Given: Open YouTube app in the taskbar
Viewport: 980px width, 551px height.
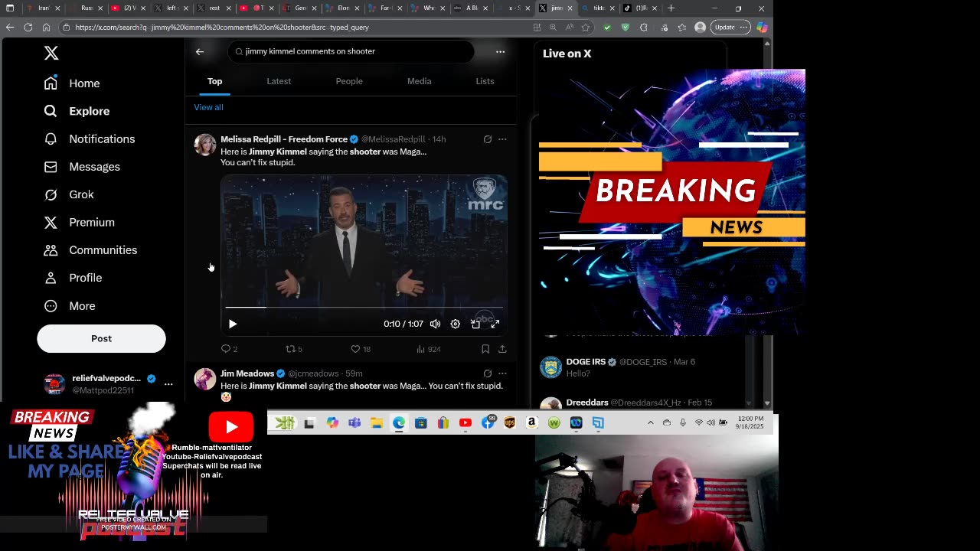Looking at the screenshot, I should coord(465,423).
